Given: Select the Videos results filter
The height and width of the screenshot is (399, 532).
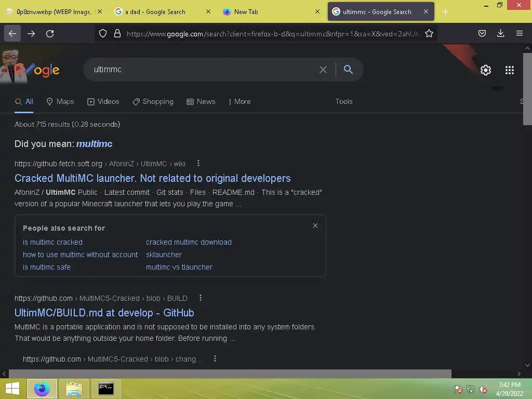Looking at the screenshot, I should (x=103, y=101).
